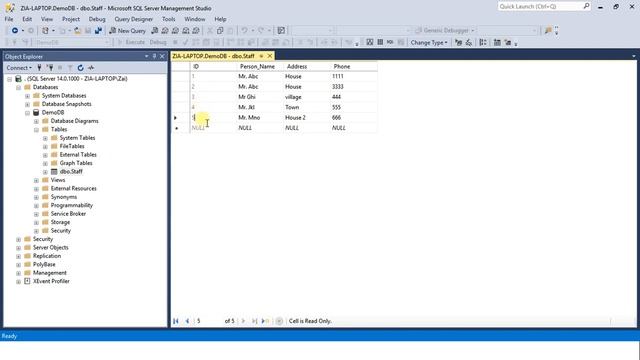
Task: Click the Connect Object Explorer plug icon
Action: 39,68
